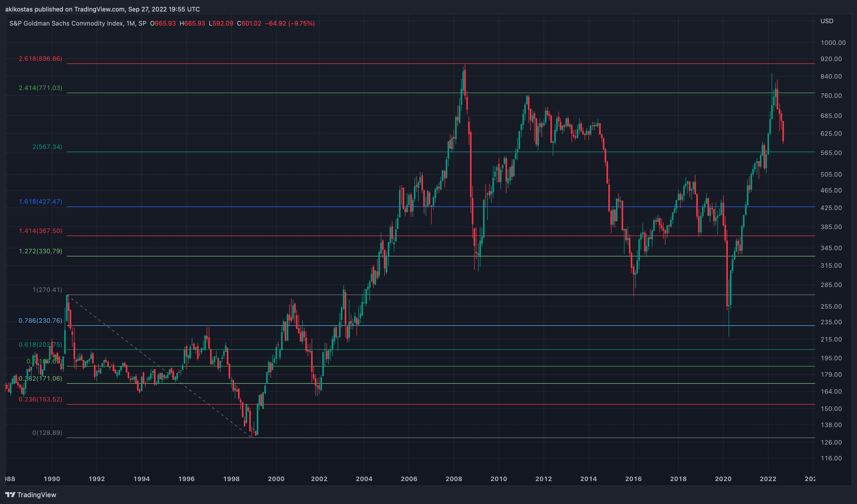Click the 425.00 price axis value
The height and width of the screenshot is (504, 857).
click(x=831, y=208)
